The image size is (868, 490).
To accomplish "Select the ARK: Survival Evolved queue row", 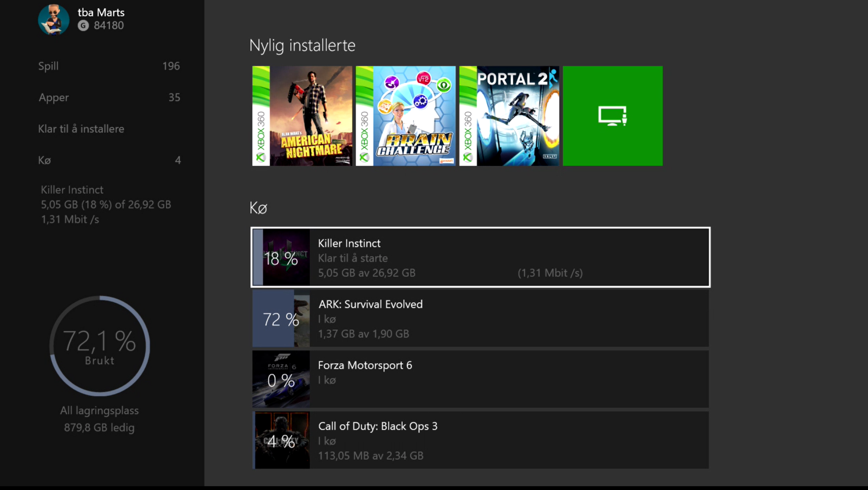I will coord(480,318).
